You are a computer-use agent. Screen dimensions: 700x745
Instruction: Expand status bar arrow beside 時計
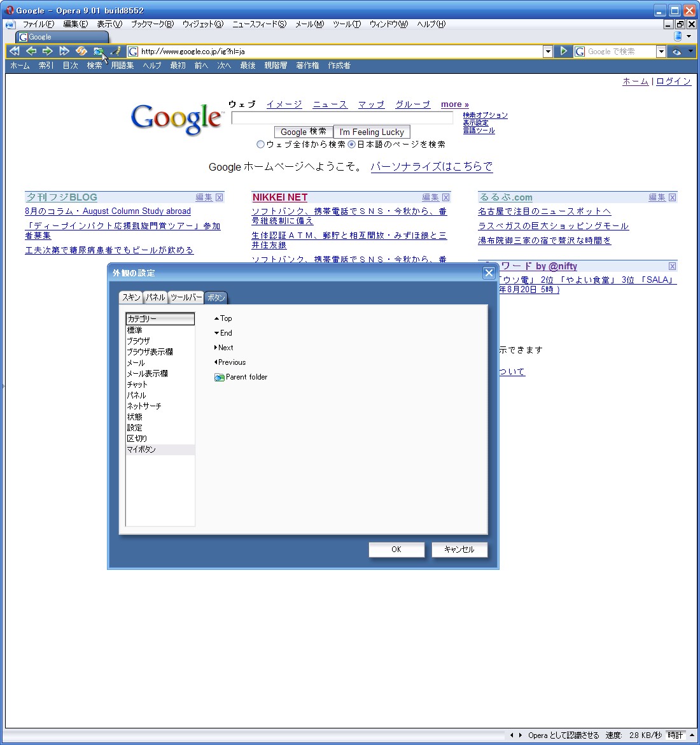click(x=692, y=735)
